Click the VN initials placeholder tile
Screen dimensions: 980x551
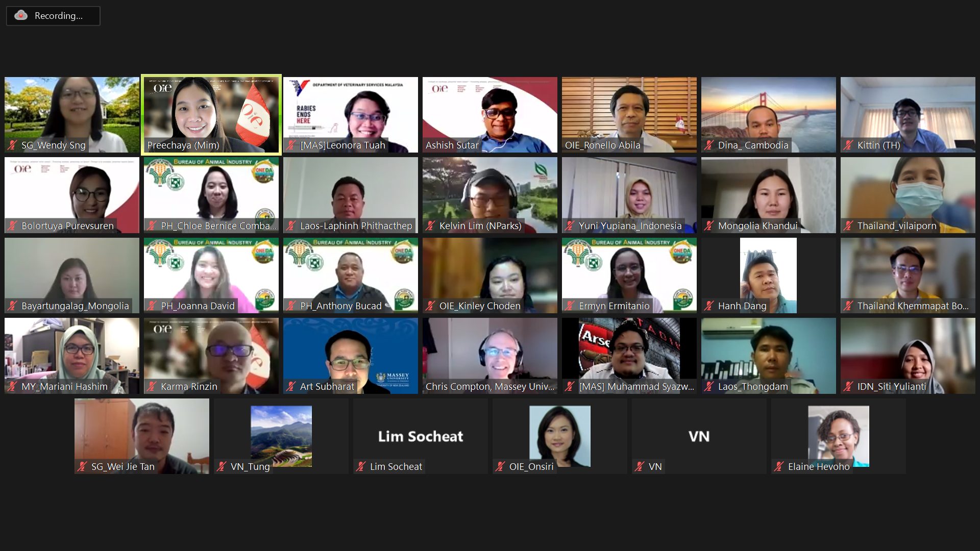click(x=699, y=436)
